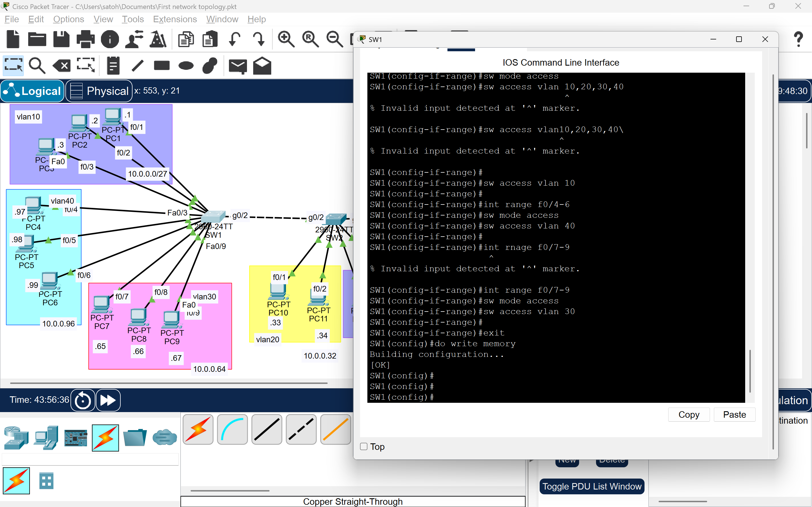Select the Inspect magnifying glass tool
Screen dimensions: 812x507
[37, 65]
